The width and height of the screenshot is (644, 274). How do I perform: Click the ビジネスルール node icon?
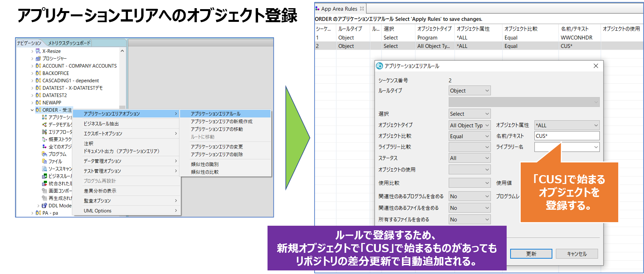tap(44, 176)
